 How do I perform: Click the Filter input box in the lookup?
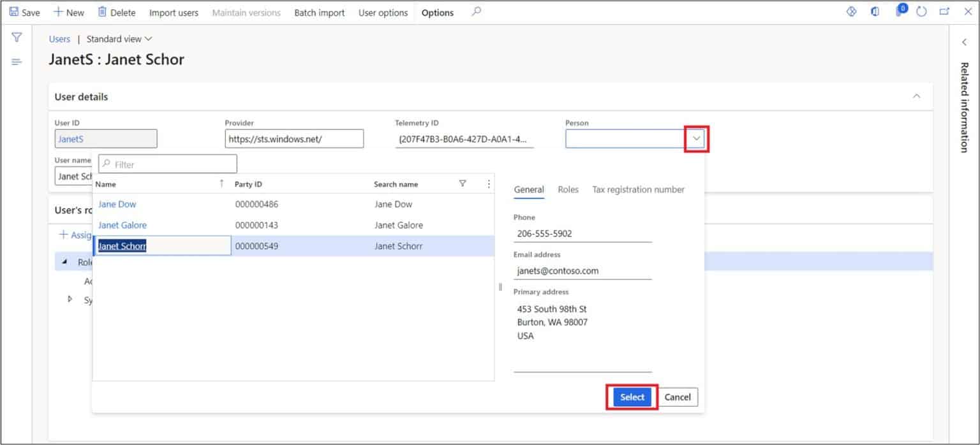pos(172,164)
